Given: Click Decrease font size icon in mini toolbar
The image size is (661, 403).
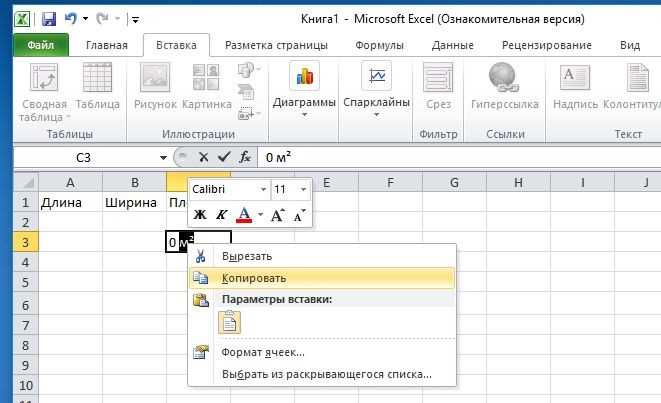Looking at the screenshot, I should tap(300, 215).
